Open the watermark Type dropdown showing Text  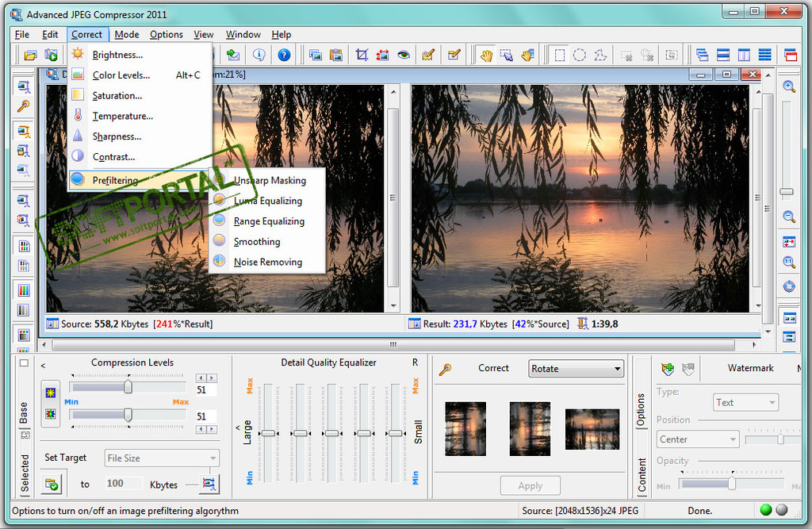(x=745, y=402)
